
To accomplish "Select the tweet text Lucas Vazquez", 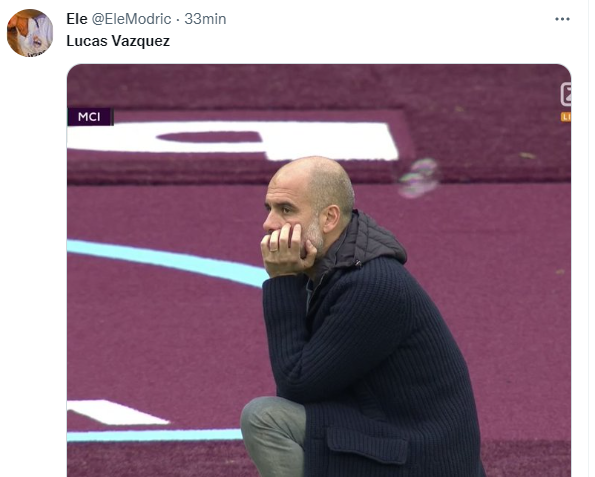I will pos(118,41).
